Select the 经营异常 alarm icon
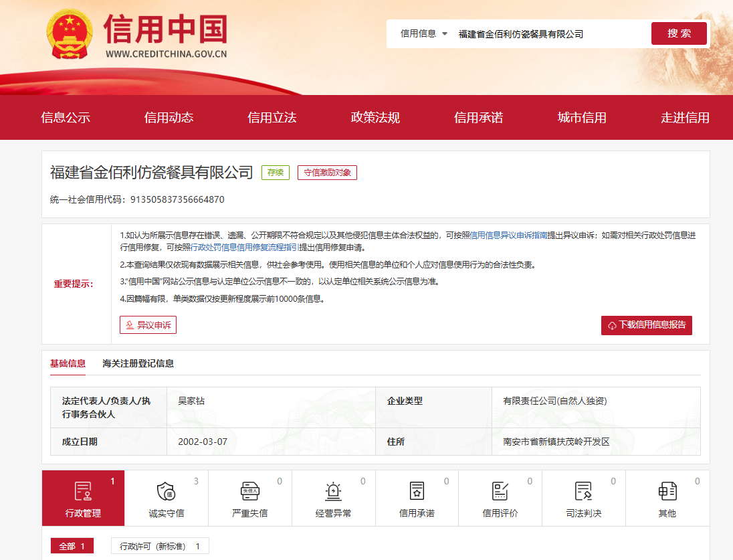 [x=333, y=492]
